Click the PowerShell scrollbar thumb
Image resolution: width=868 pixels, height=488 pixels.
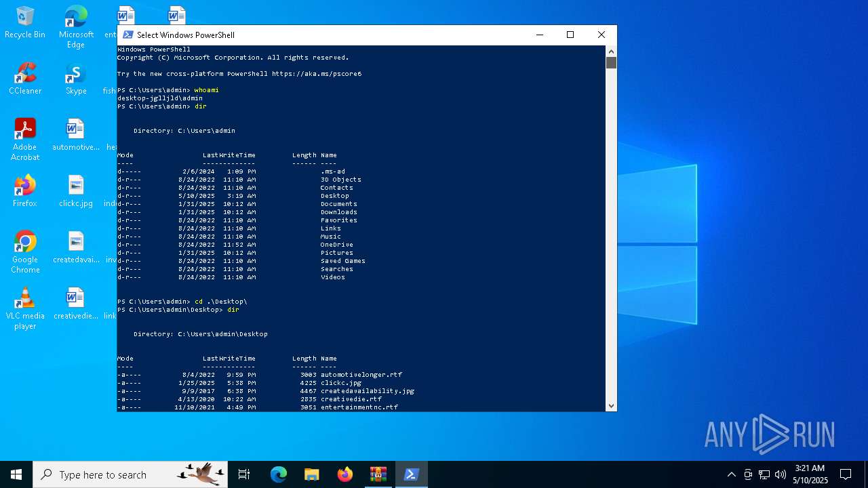611,63
